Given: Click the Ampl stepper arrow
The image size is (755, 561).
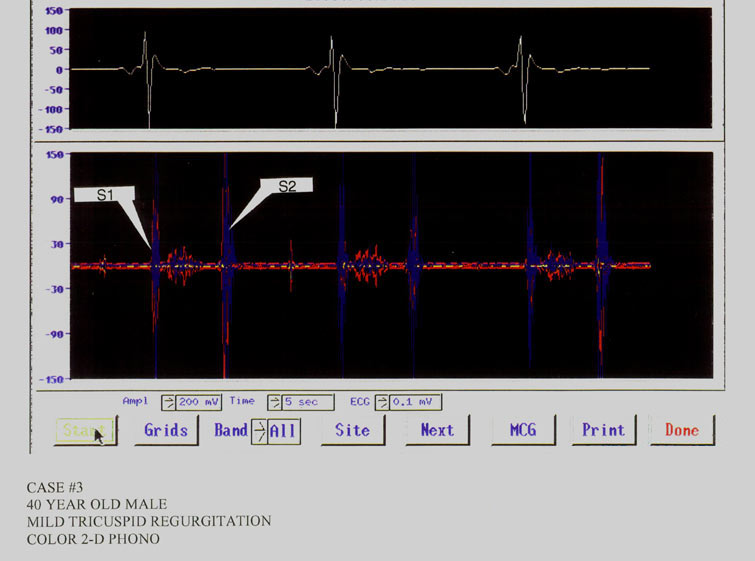Looking at the screenshot, I should 167,402.
